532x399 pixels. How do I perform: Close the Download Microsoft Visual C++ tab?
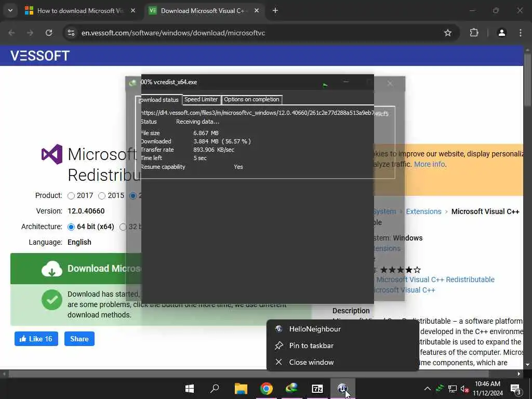(257, 11)
